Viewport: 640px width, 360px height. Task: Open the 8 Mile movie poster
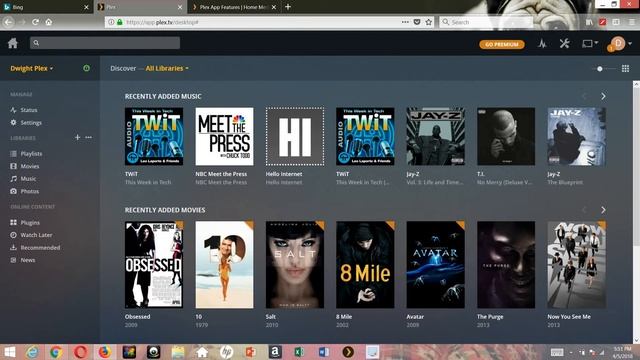(365, 264)
